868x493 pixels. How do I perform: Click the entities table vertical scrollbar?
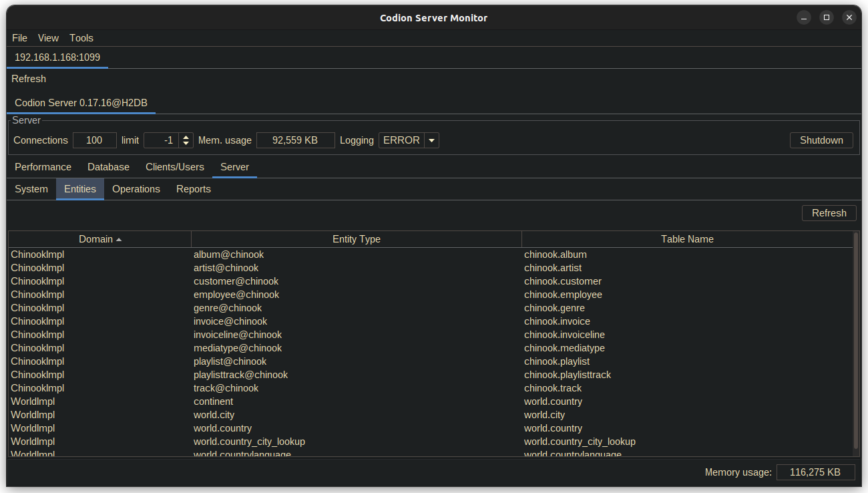point(856,341)
